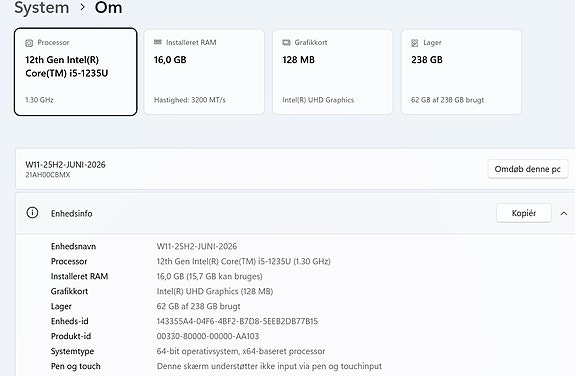Copy device info with Kopiér button

point(524,213)
